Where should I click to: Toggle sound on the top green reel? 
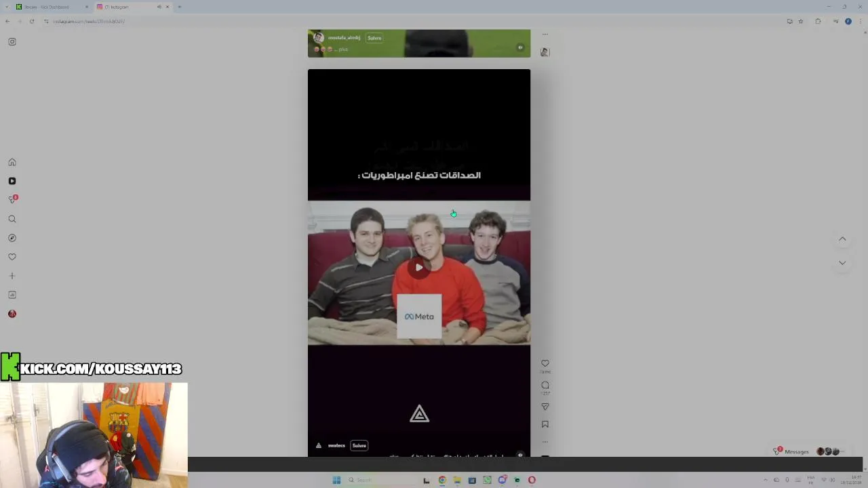(520, 47)
